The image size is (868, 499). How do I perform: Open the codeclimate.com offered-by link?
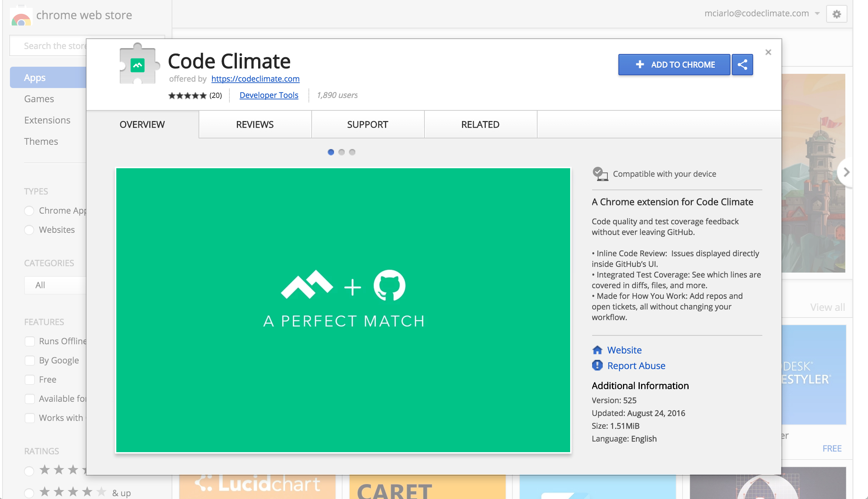pos(255,79)
